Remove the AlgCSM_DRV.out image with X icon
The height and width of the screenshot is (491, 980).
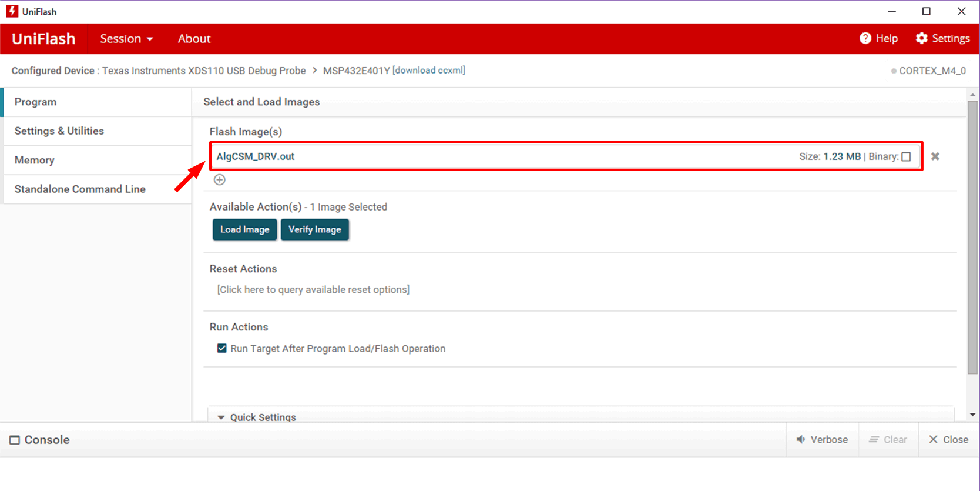click(935, 156)
